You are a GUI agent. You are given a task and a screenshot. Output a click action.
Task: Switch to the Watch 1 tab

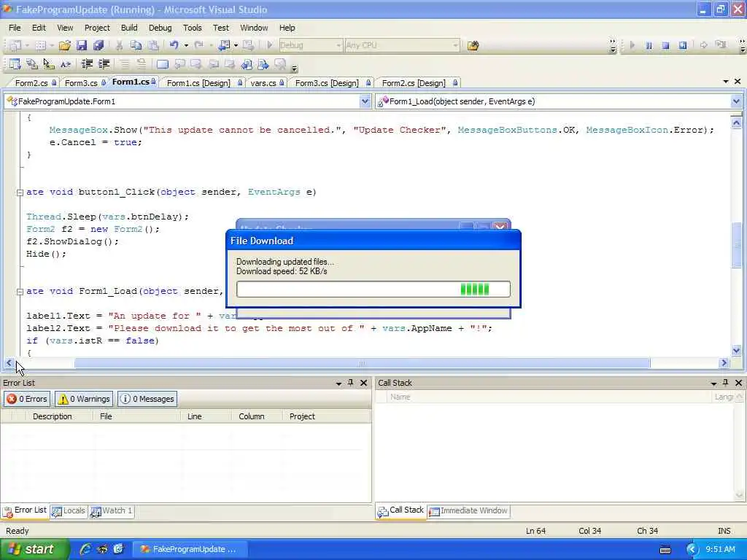point(112,511)
